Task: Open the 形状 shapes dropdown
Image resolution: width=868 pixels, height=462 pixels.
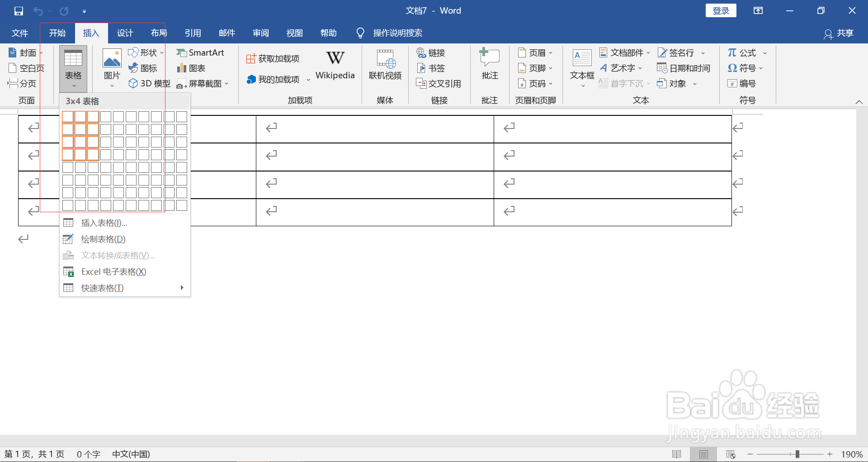Action: tap(146, 53)
